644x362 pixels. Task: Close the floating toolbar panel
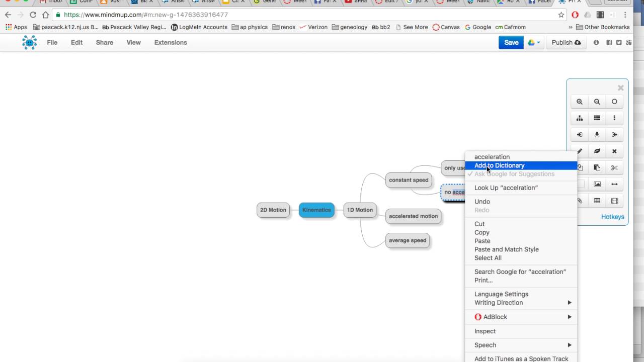point(620,88)
